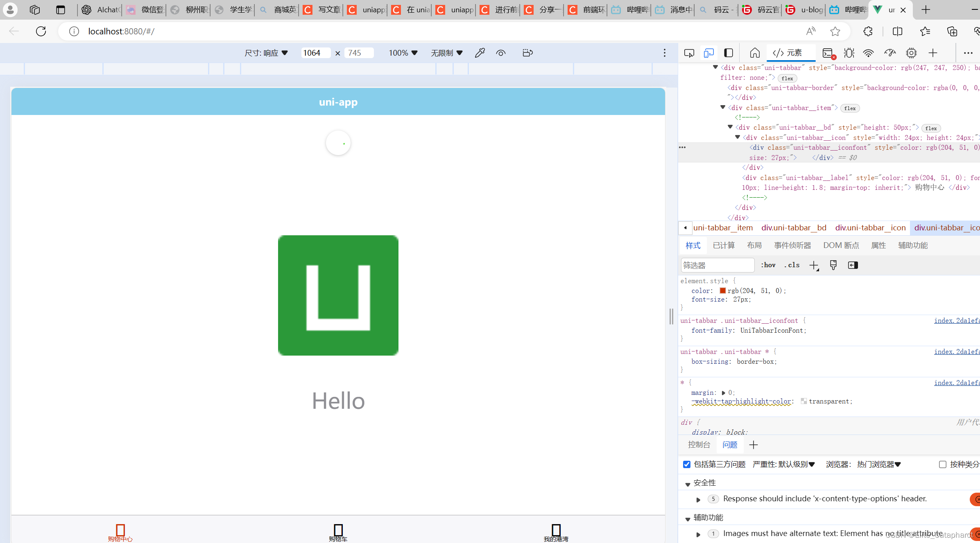
Task: Click the new style rule plus icon
Action: coord(814,265)
